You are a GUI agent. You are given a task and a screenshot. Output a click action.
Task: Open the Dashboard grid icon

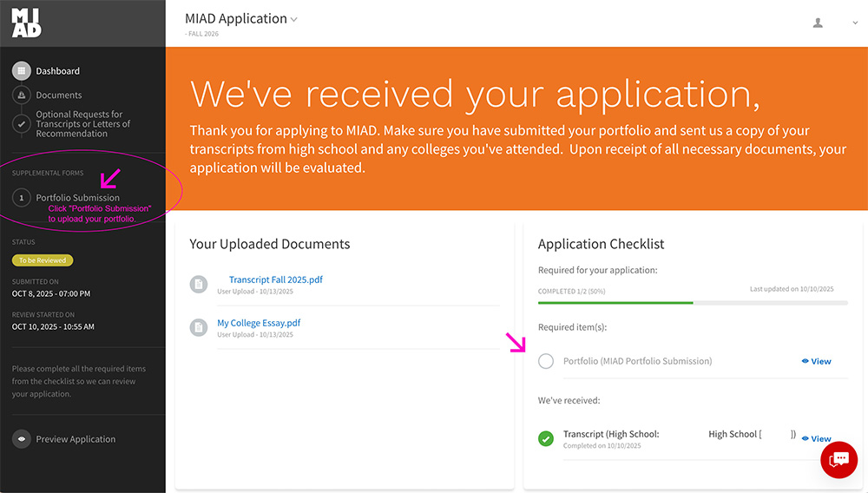coord(21,71)
